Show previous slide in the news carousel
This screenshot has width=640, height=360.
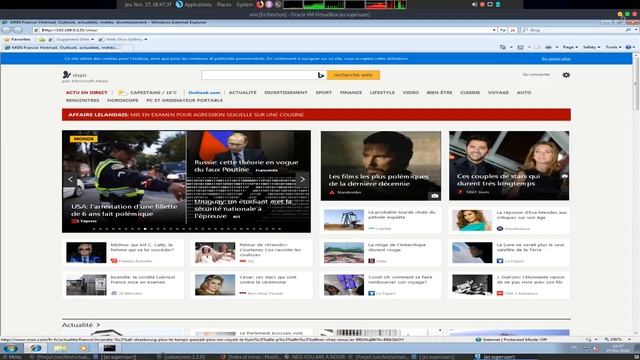coord(70,179)
